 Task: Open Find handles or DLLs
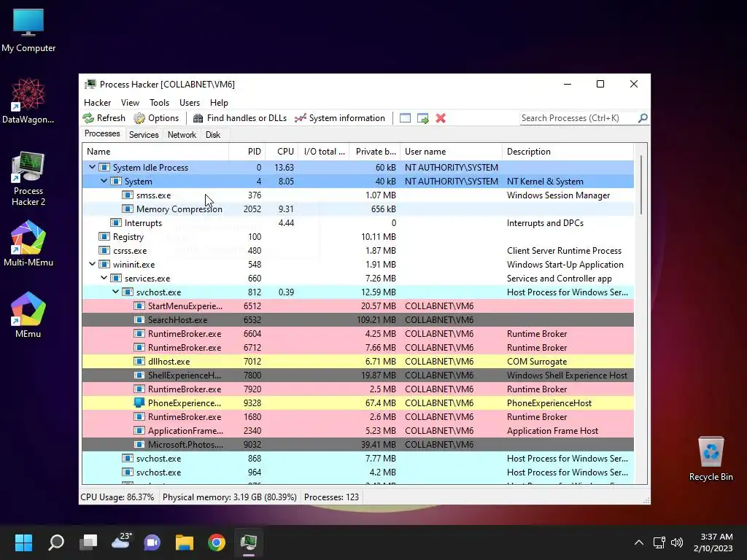[239, 118]
